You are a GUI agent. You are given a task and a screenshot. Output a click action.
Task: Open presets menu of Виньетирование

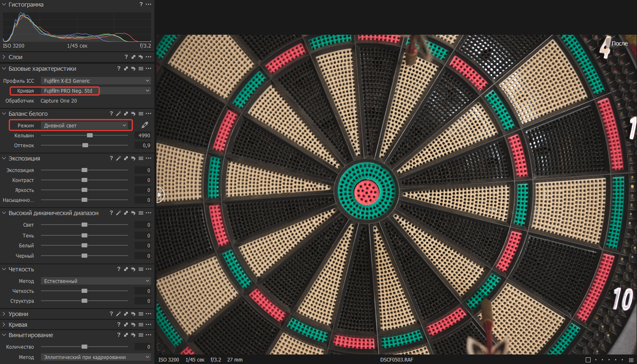141,335
